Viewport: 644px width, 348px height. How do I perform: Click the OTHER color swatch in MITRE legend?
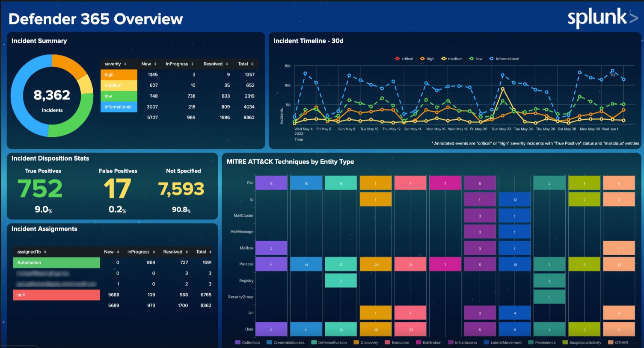coord(611,342)
